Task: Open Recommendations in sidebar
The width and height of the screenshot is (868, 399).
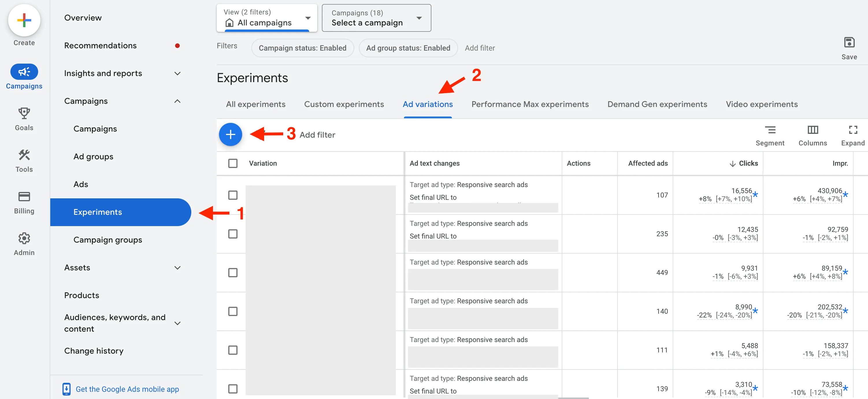Action: pyautogui.click(x=101, y=45)
